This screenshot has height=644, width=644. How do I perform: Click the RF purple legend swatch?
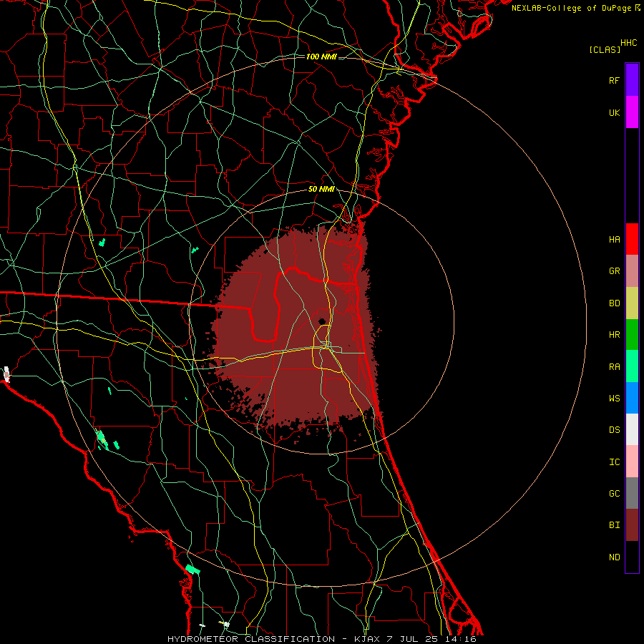click(632, 80)
